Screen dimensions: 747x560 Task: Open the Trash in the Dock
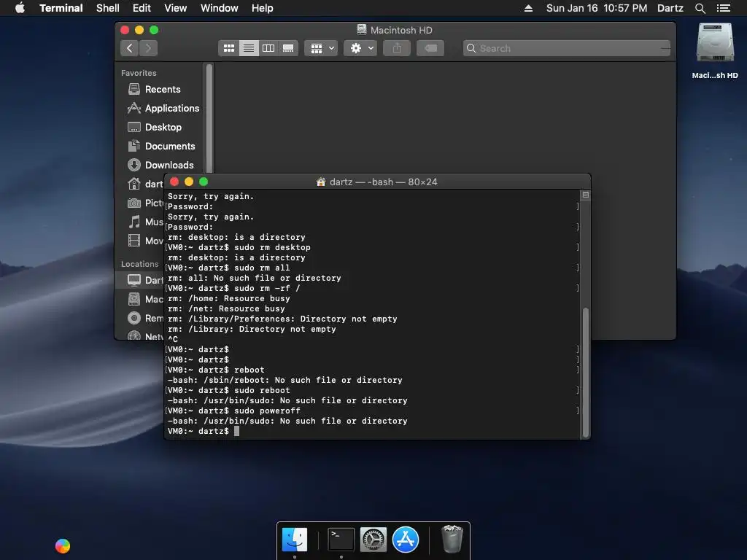[452, 539]
